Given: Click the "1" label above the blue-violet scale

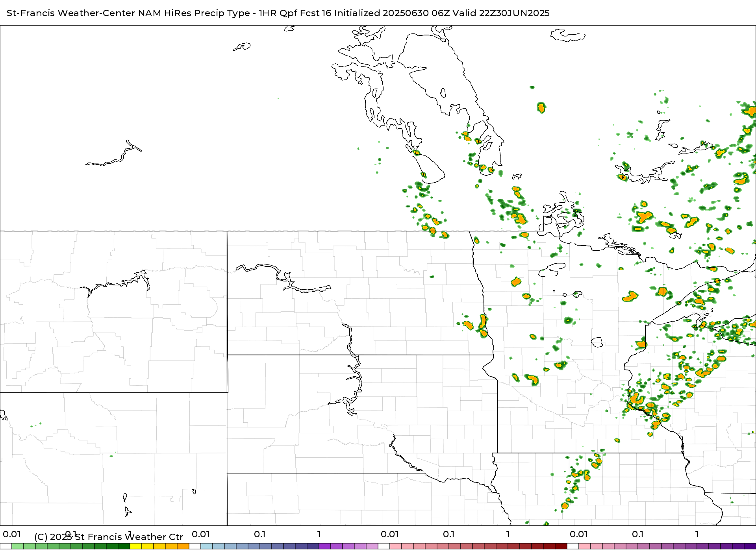Looking at the screenshot, I should click(x=319, y=534).
